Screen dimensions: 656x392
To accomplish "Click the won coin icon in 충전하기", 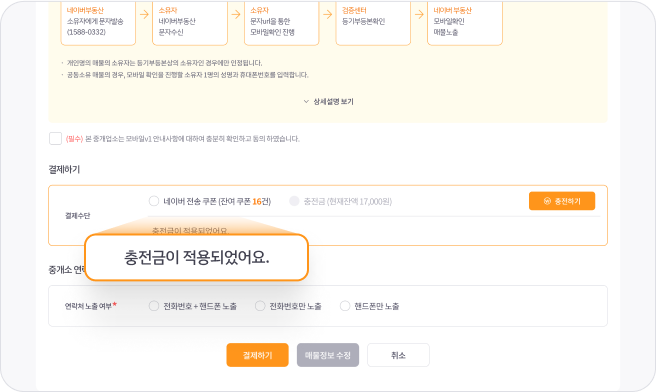I will (x=547, y=201).
